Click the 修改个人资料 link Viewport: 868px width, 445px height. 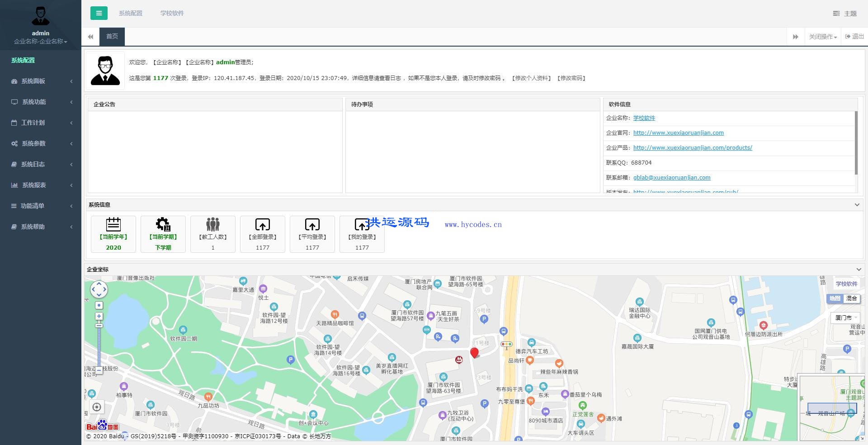[531, 78]
